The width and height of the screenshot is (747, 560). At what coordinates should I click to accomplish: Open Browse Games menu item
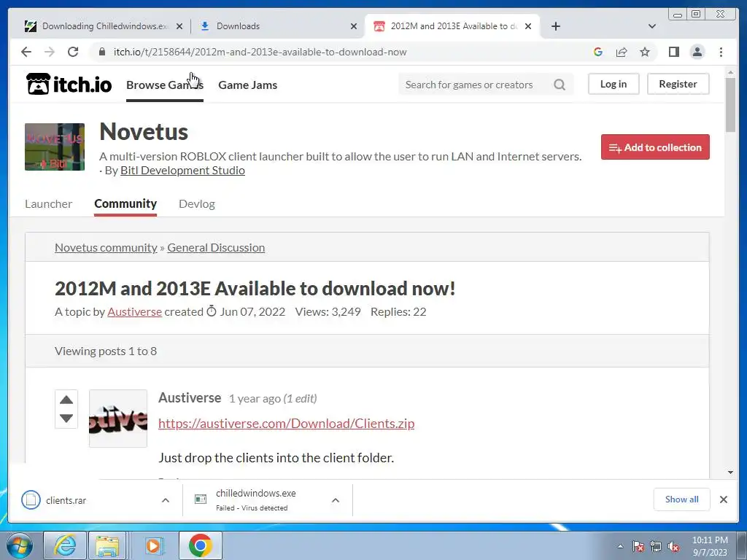click(165, 85)
